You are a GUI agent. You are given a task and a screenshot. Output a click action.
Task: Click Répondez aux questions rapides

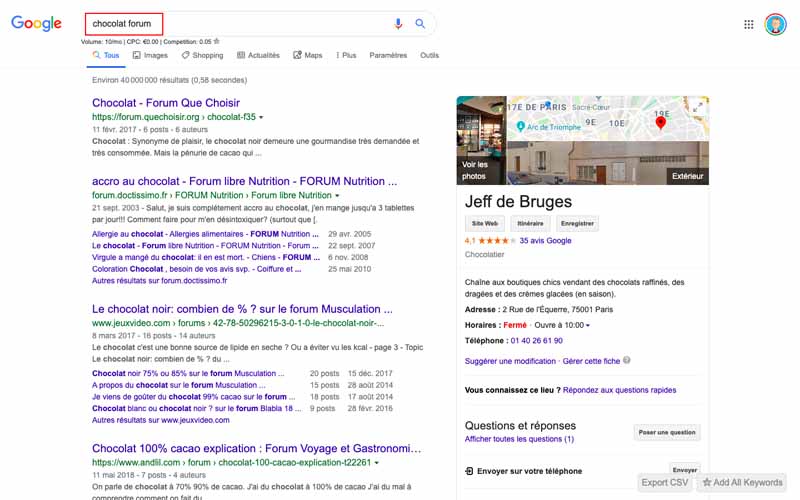pyautogui.click(x=619, y=390)
